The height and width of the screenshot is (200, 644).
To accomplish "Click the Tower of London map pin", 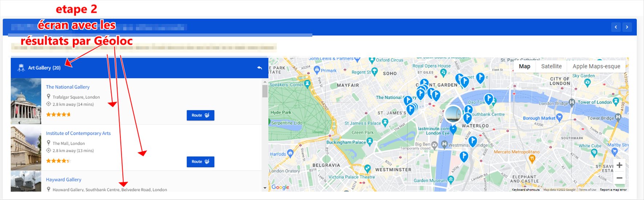I will [615, 101].
